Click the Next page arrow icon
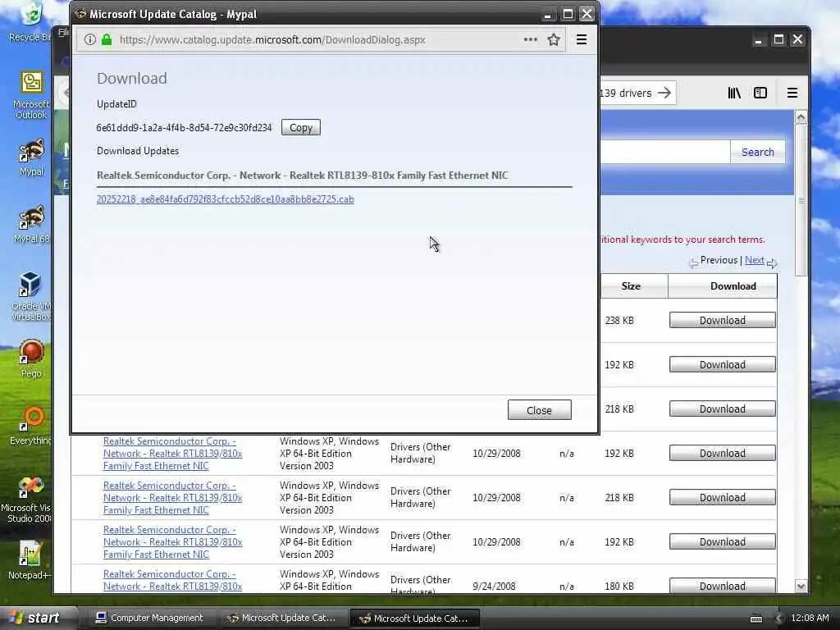 (x=772, y=263)
